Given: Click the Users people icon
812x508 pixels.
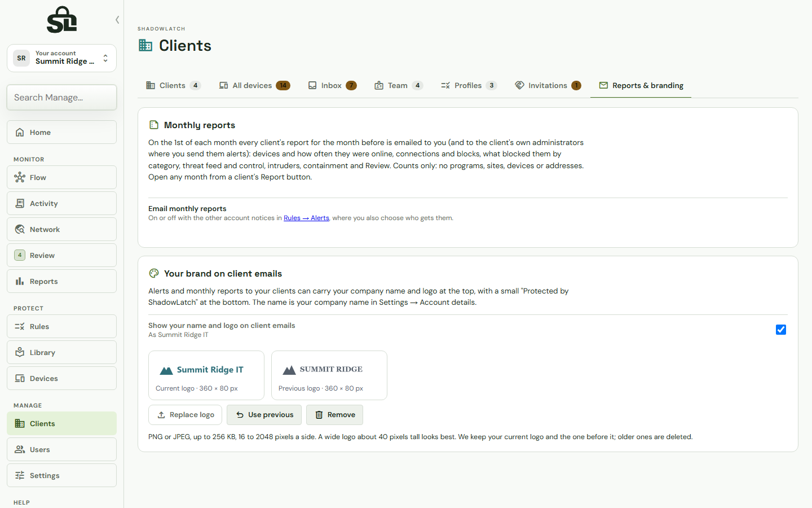Looking at the screenshot, I should (x=20, y=449).
